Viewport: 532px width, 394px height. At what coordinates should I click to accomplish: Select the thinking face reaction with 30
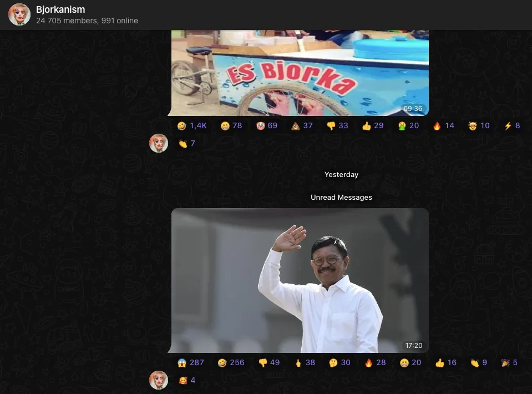click(340, 363)
